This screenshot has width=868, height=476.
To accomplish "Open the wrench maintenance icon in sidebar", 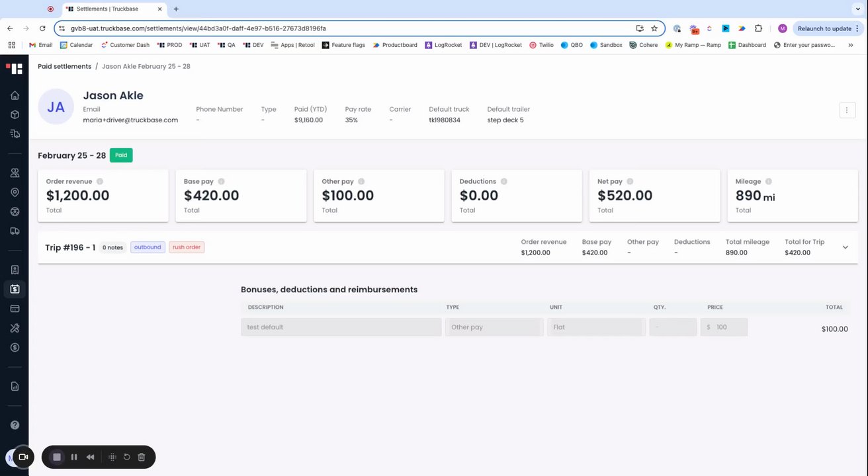I will (x=15, y=328).
